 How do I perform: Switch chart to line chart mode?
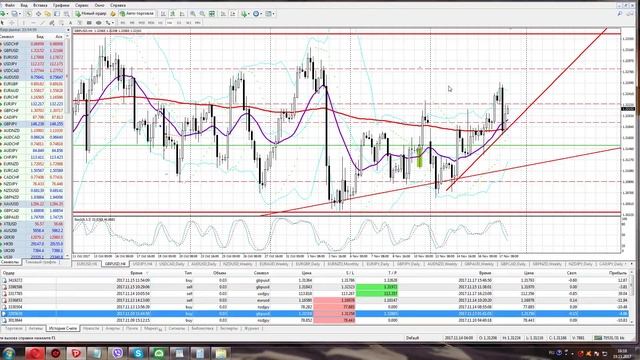click(182, 13)
